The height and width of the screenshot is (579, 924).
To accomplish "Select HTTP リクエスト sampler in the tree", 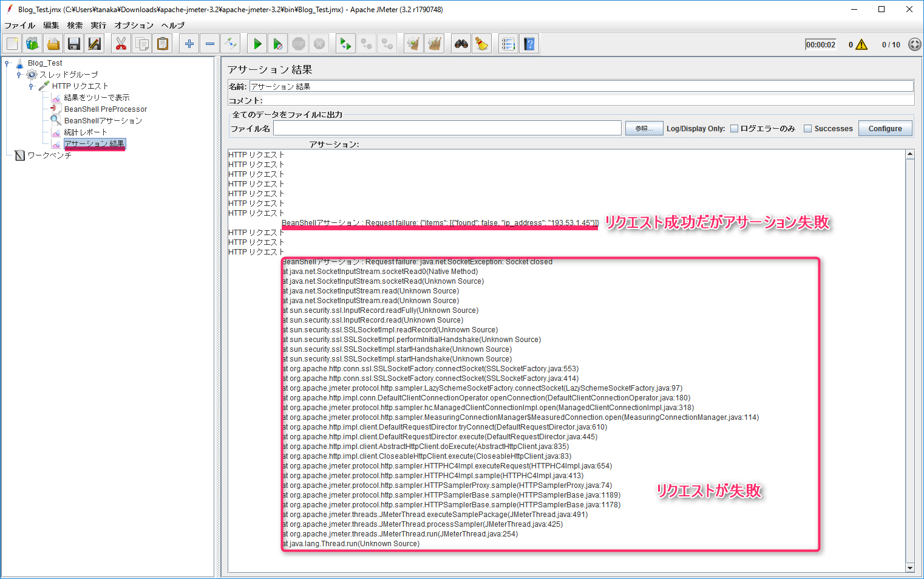I will click(x=80, y=86).
